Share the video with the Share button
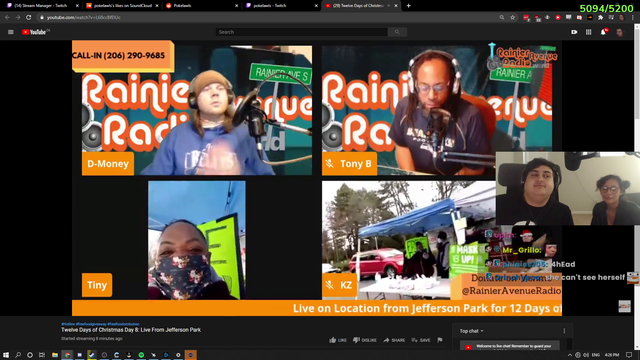This screenshot has width=640, height=360. (x=394, y=340)
